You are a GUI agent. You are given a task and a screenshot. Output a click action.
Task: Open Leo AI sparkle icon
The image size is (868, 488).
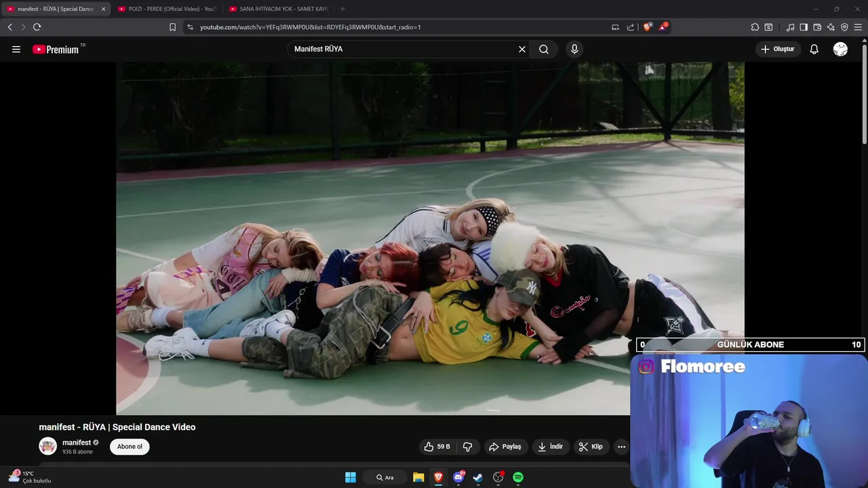click(831, 27)
